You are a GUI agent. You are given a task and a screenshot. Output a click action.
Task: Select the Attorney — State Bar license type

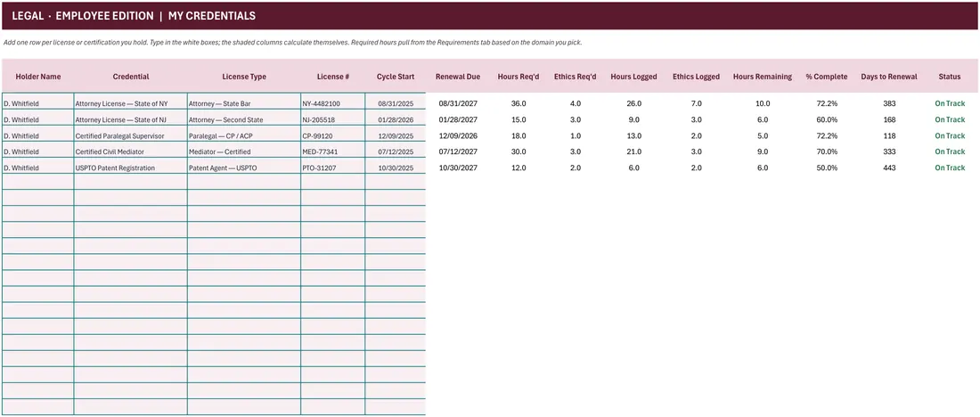(x=244, y=103)
